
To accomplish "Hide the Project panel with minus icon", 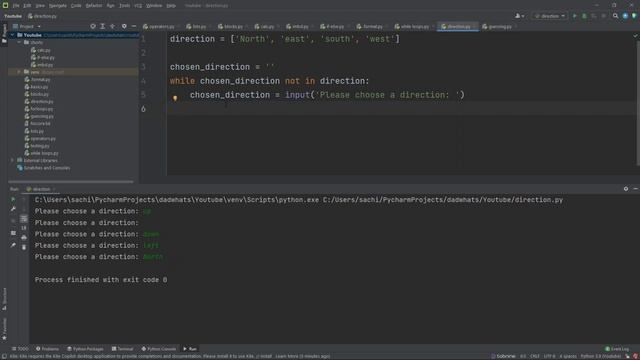I will 134,26.
